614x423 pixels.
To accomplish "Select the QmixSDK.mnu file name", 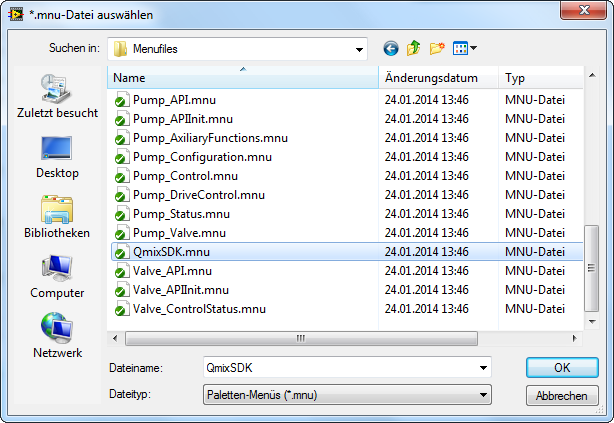I will [172, 252].
